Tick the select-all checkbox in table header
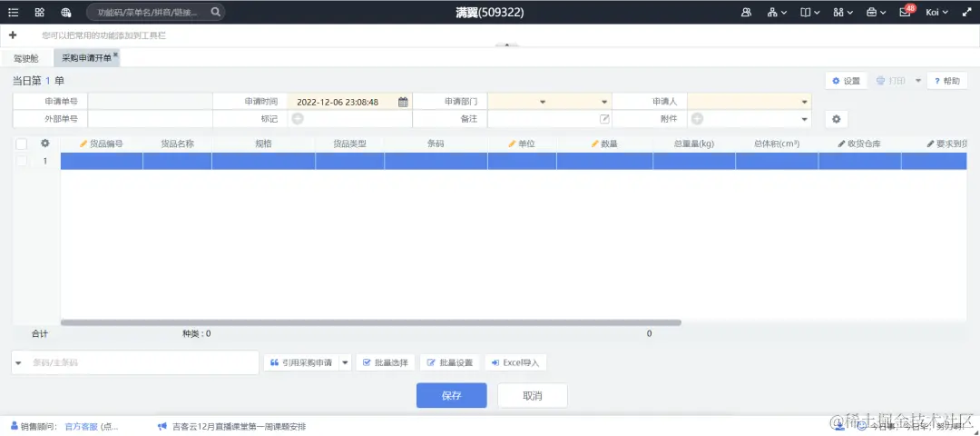Viewport: 980px width, 436px height. [x=22, y=144]
